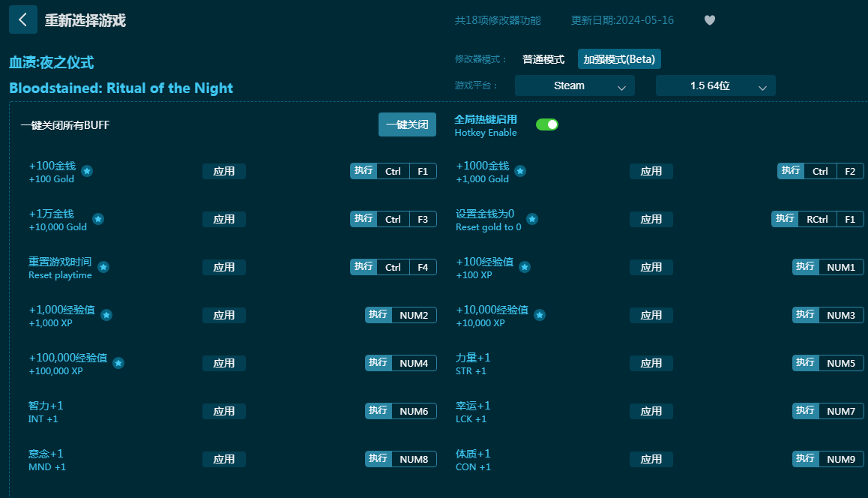Screen dimensions: 868x498
Task: Click the 重新选择游戏 title text
Action: 85,20
